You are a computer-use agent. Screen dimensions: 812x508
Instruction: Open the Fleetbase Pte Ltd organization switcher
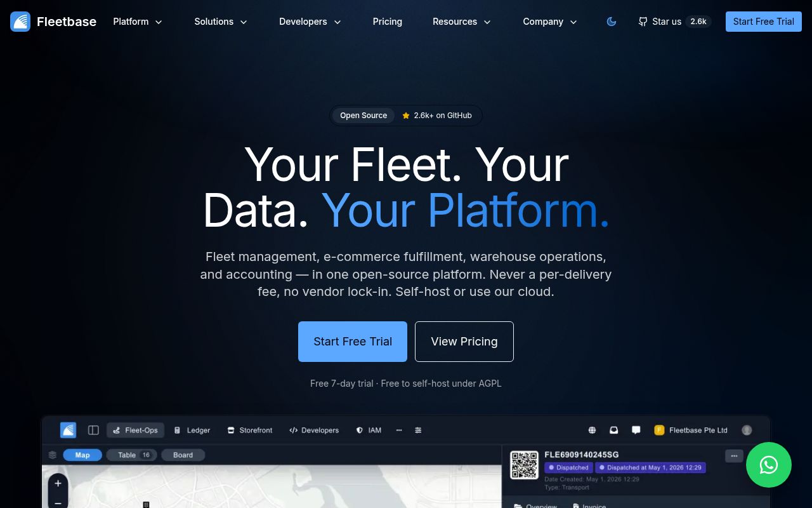(x=691, y=430)
